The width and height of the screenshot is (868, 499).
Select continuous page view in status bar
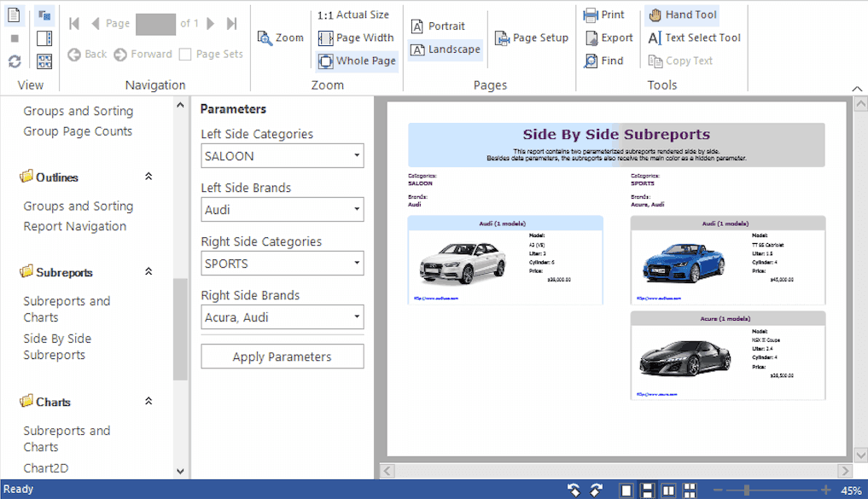click(x=647, y=490)
